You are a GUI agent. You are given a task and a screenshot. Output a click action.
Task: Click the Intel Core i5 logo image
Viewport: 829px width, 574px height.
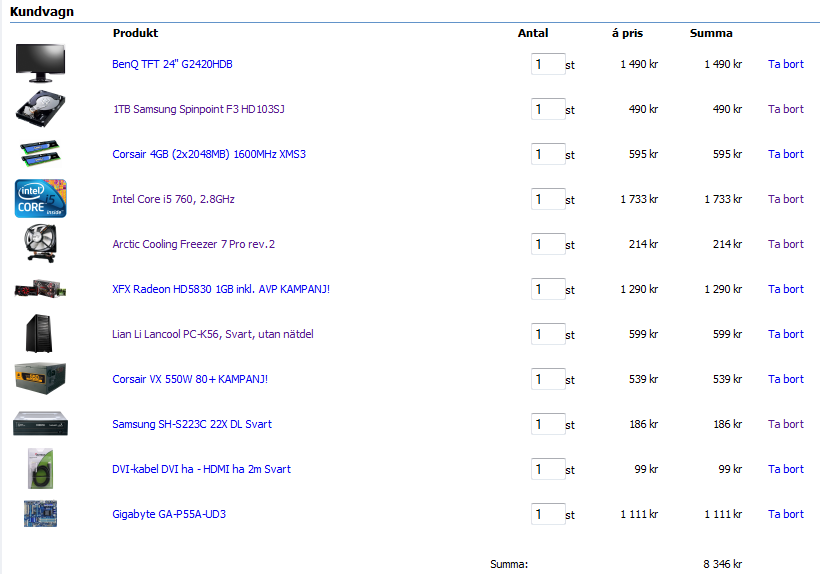click(40, 198)
